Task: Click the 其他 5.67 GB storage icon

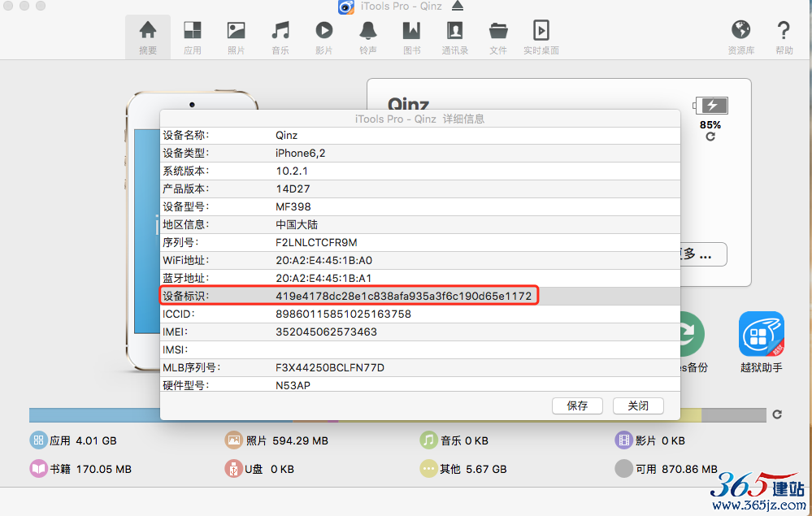Action: pyautogui.click(x=428, y=469)
